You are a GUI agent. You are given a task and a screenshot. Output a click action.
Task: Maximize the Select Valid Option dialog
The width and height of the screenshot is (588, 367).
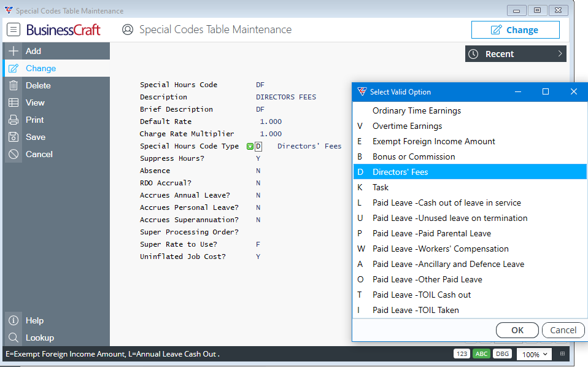click(546, 91)
